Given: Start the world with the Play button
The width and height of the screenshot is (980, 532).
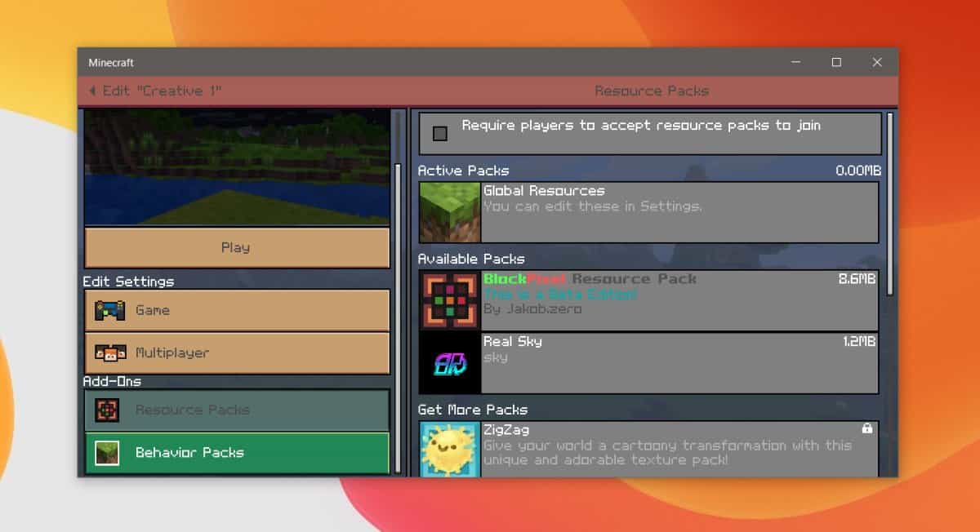Looking at the screenshot, I should 237,247.
